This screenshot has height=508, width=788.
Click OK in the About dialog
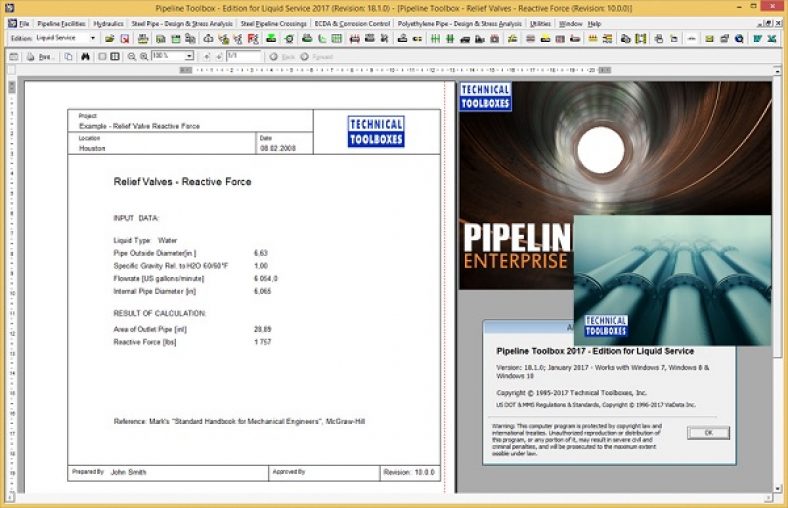[708, 432]
